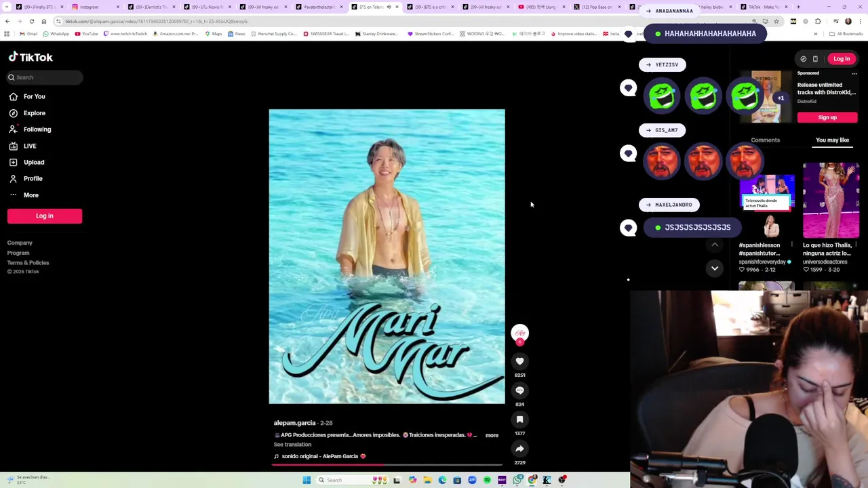Expand the caption with 'more'
This screenshot has height=488, width=868.
(492, 435)
